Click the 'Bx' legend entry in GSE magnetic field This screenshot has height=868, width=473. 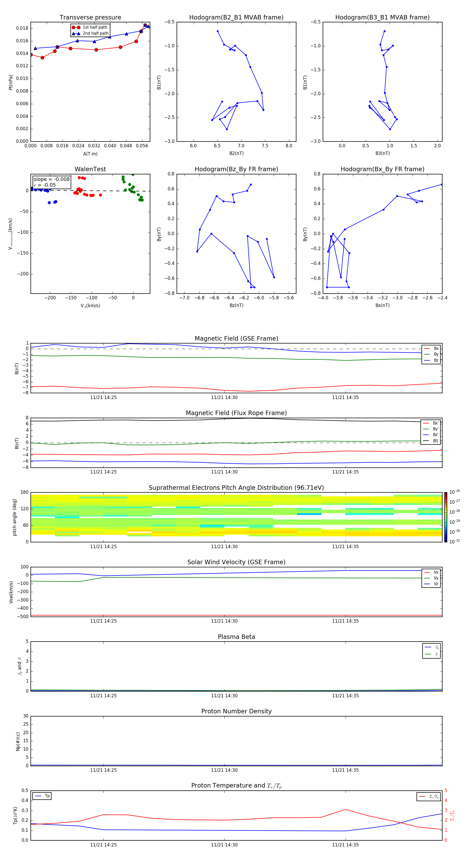[431, 349]
